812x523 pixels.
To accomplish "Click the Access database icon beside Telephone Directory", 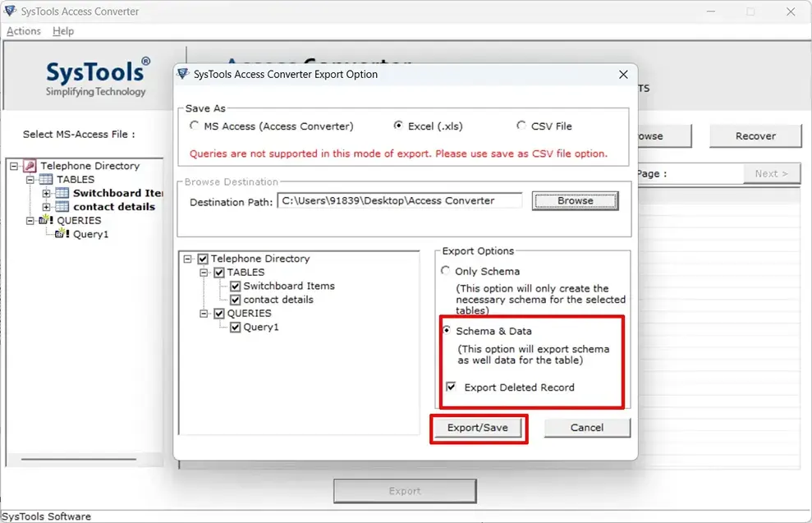I will (x=30, y=166).
